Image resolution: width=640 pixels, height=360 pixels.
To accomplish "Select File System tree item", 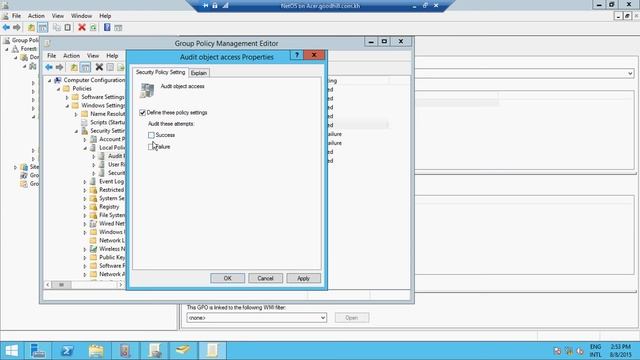I will tap(111, 215).
